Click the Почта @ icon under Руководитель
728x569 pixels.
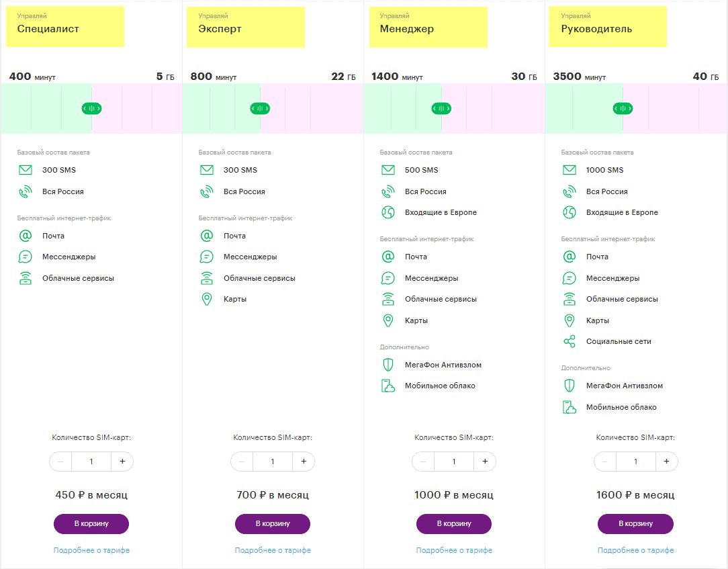click(x=570, y=257)
